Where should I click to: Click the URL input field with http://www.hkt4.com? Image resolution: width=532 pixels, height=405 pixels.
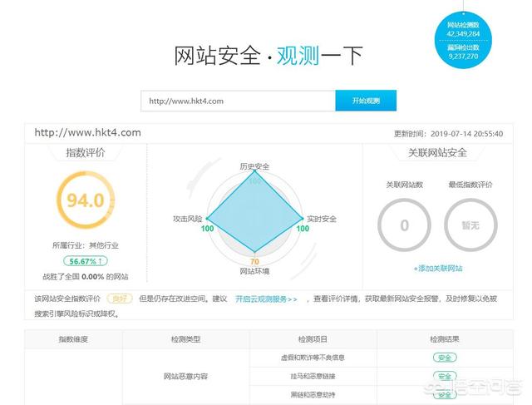coord(239,101)
